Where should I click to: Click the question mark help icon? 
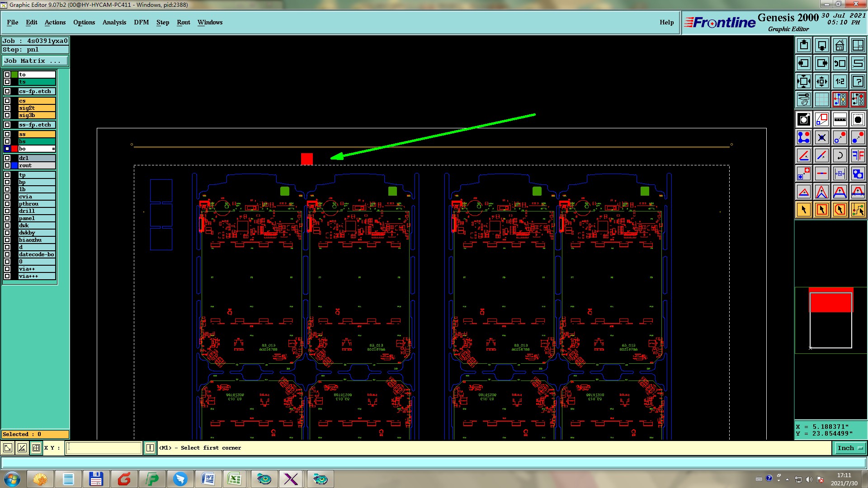pos(858,81)
